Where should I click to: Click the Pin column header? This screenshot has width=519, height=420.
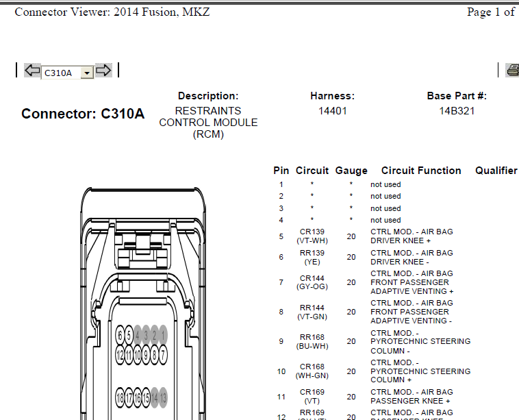281,171
